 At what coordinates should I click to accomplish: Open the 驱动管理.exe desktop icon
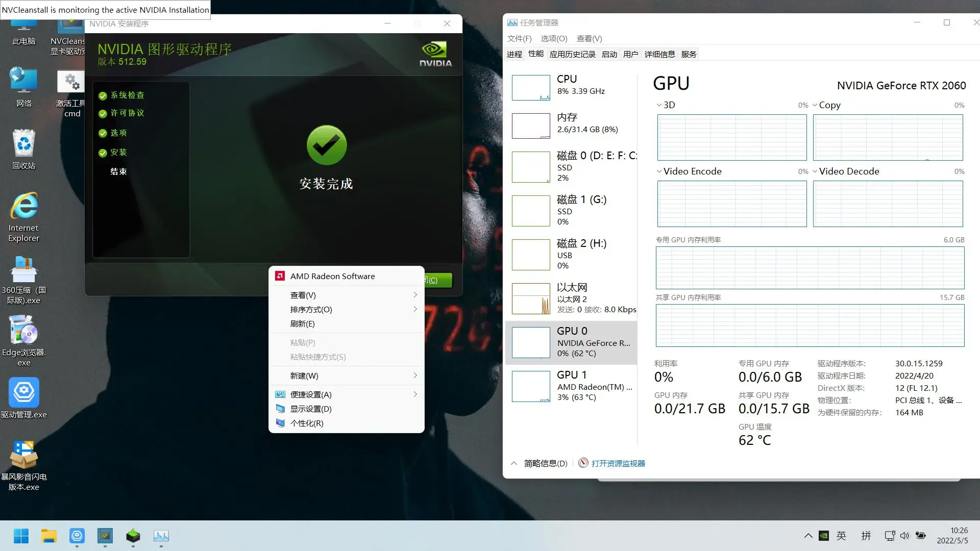23,398
